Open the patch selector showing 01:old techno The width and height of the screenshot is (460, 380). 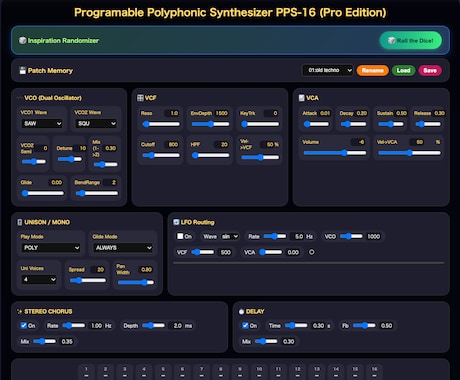(x=328, y=70)
